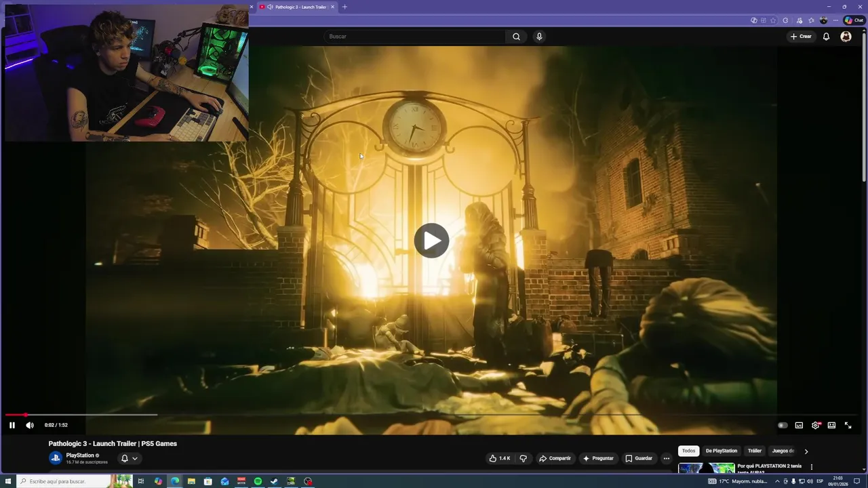Open Spotify from the taskbar
This screenshot has width=868, height=488.
(258, 481)
